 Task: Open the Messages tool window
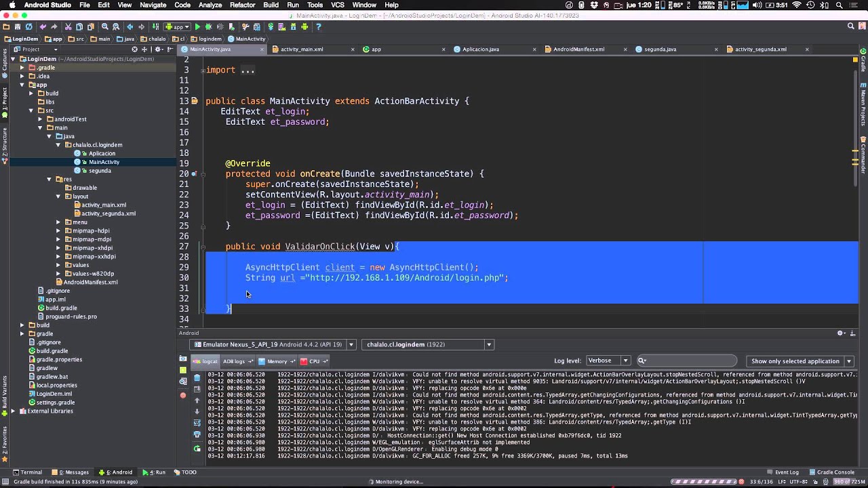[x=71, y=472]
